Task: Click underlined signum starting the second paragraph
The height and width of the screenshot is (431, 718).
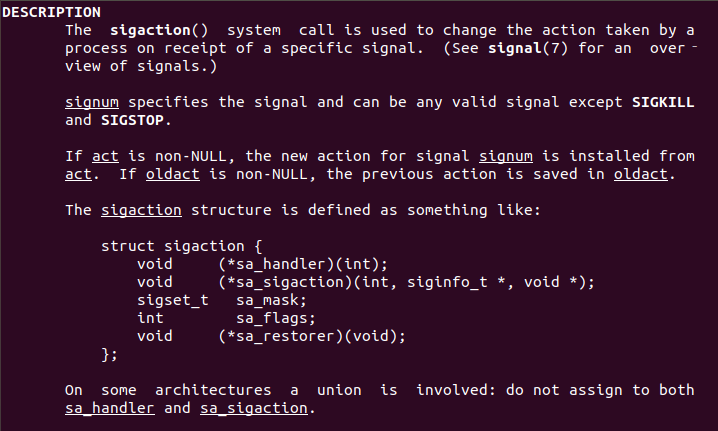Action: click(x=92, y=102)
